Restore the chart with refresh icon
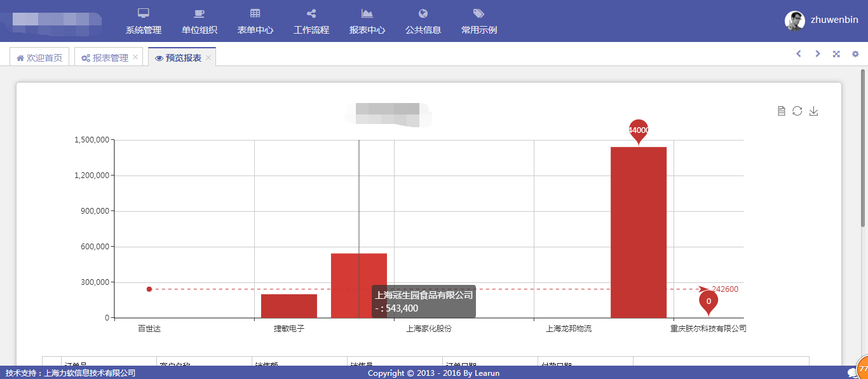This screenshot has height=379, width=868. pyautogui.click(x=797, y=111)
